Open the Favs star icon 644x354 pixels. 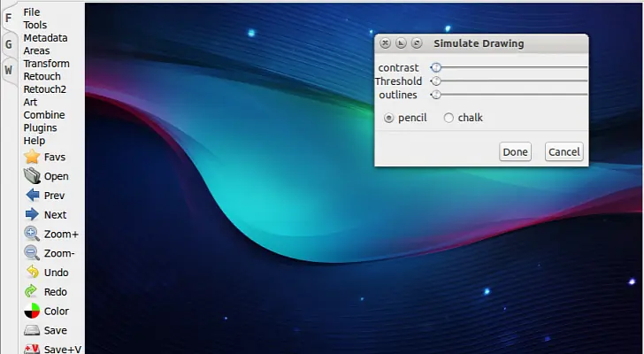(32, 157)
